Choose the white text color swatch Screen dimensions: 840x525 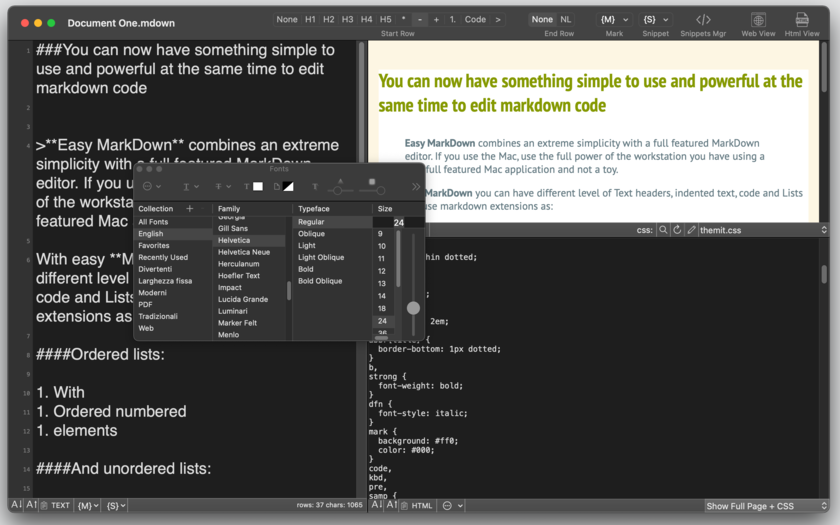pyautogui.click(x=258, y=186)
